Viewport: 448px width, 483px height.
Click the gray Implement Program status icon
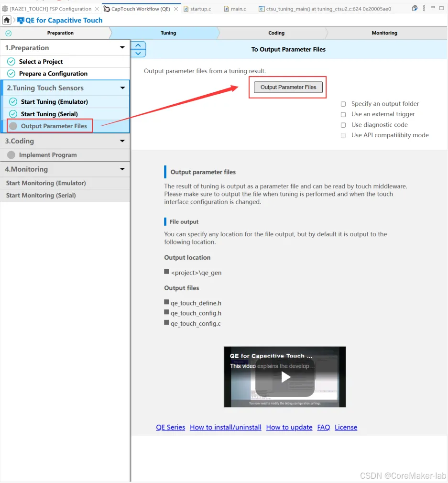[11, 155]
